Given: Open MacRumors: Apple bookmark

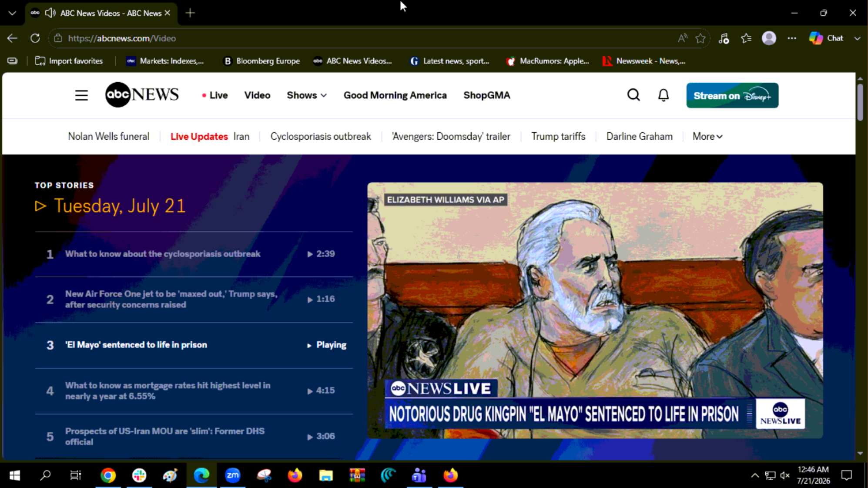Looking at the screenshot, I should click(548, 61).
